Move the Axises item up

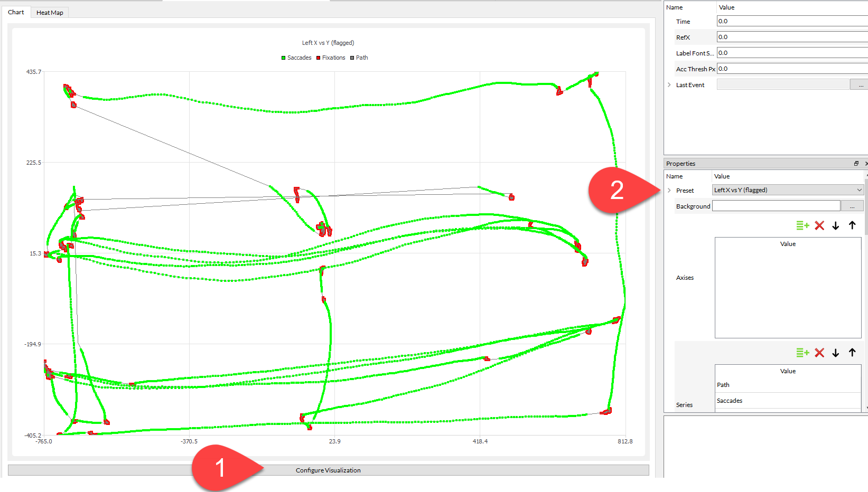pos(852,225)
